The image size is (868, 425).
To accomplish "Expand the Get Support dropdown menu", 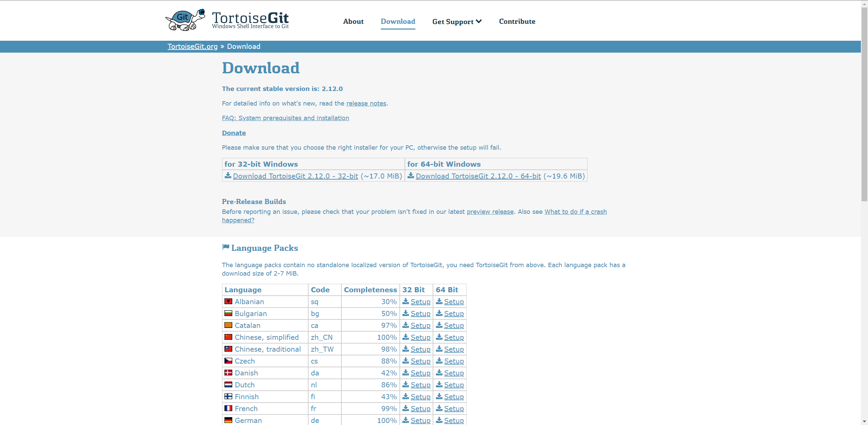I will click(457, 21).
